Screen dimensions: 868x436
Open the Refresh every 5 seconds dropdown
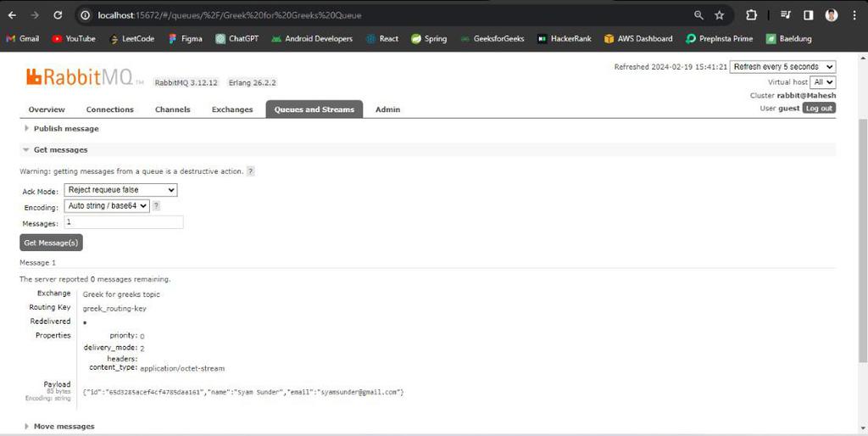pos(782,66)
